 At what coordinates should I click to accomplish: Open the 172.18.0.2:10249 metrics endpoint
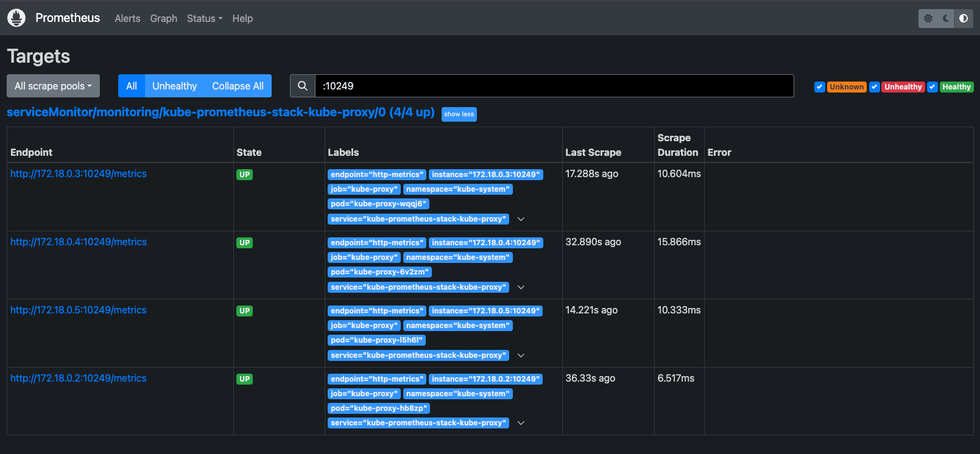point(79,378)
